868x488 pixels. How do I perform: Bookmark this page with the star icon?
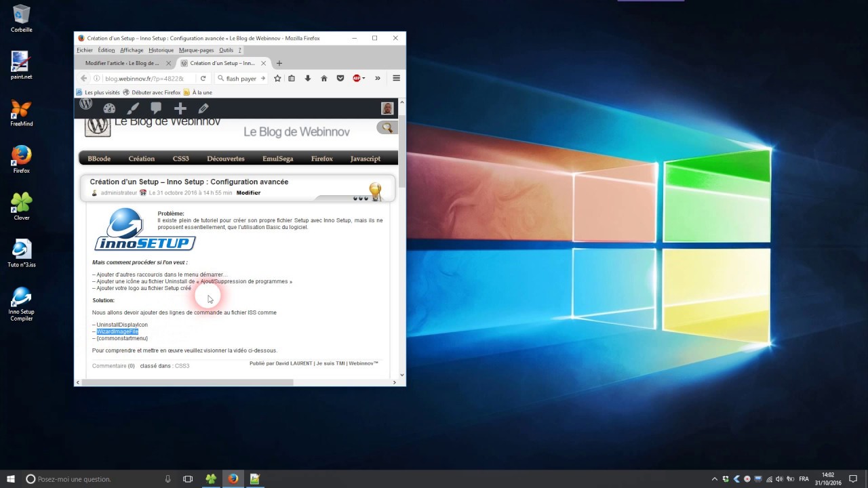[277, 79]
